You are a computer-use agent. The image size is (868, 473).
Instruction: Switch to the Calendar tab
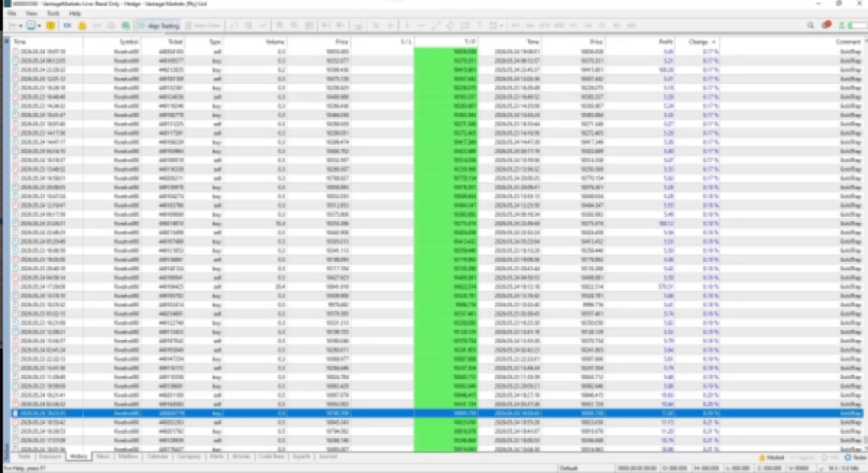click(158, 457)
